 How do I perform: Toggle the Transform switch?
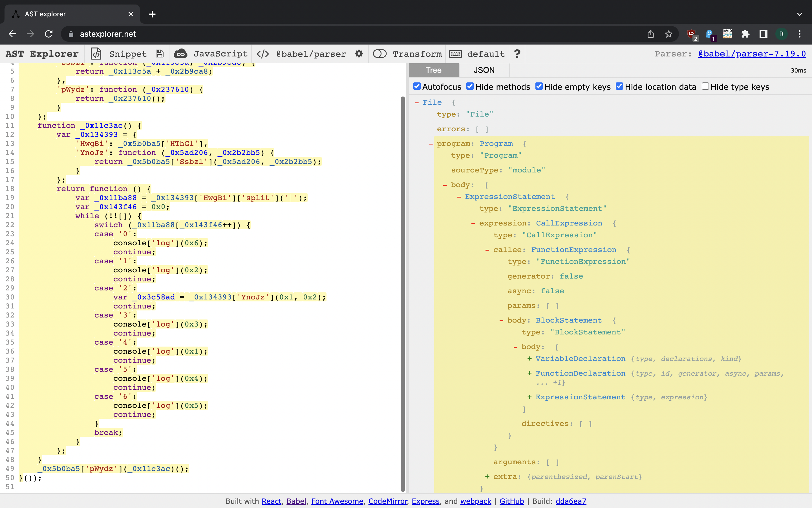tap(379, 54)
